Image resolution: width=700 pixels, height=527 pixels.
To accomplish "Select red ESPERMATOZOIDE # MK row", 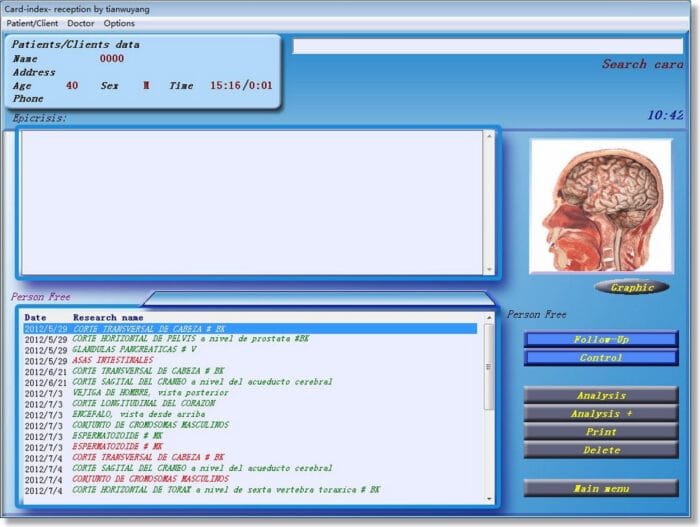I will [250, 447].
